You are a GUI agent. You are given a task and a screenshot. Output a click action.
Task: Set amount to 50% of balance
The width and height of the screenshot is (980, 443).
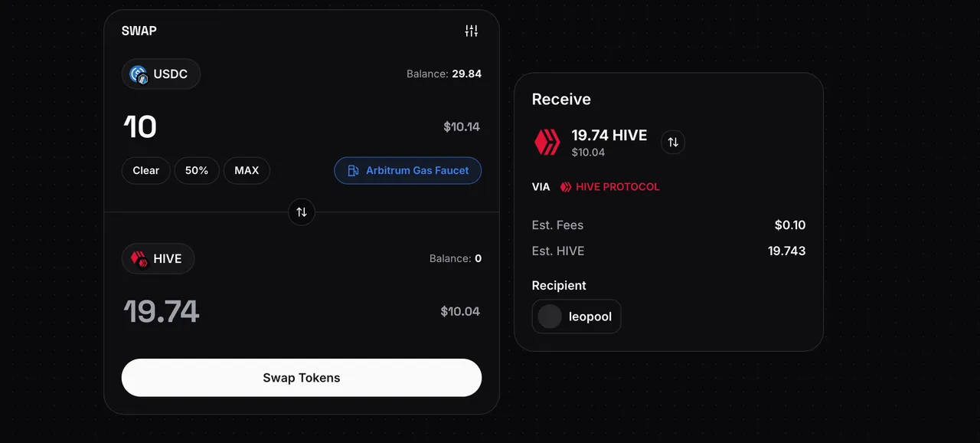point(197,170)
